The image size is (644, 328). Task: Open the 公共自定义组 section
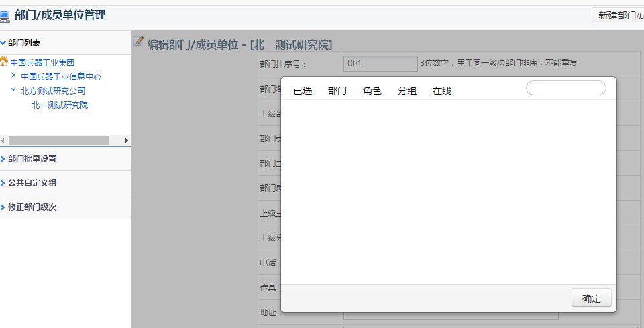pyautogui.click(x=32, y=183)
